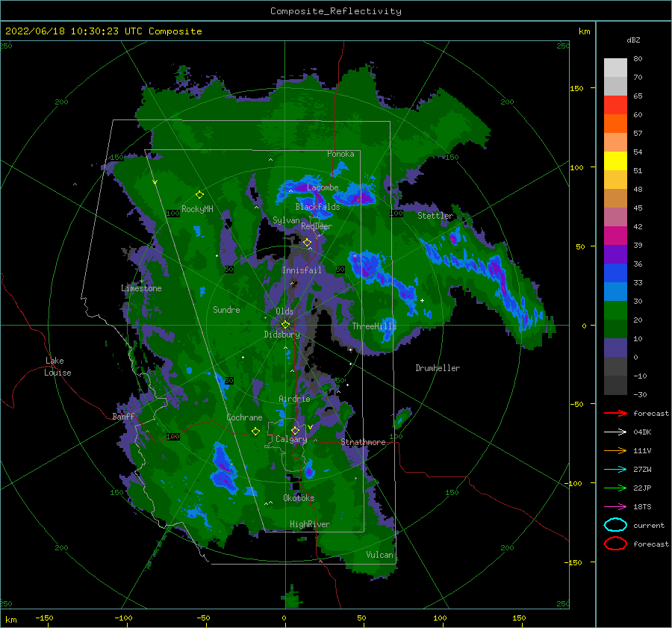Click the Lake Louise label
The height and width of the screenshot is (628, 672).
pyautogui.click(x=57, y=367)
